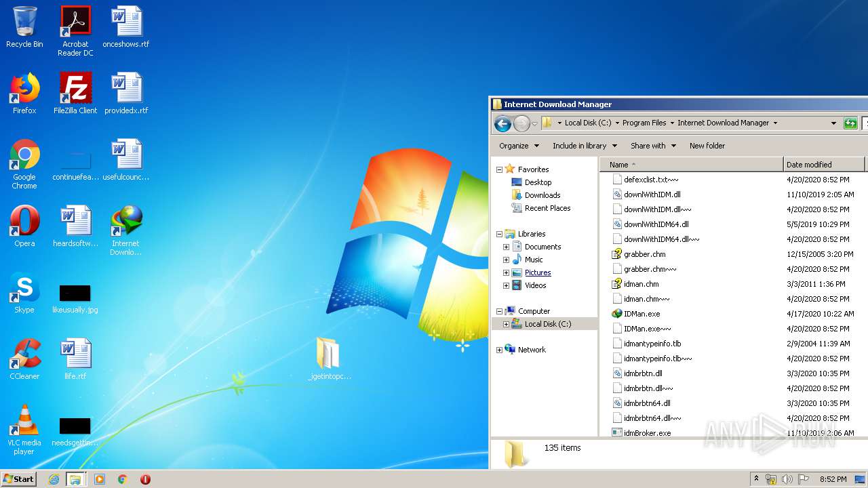868x488 pixels.
Task: Open address bar previous locations dropdown
Action: [x=833, y=123]
